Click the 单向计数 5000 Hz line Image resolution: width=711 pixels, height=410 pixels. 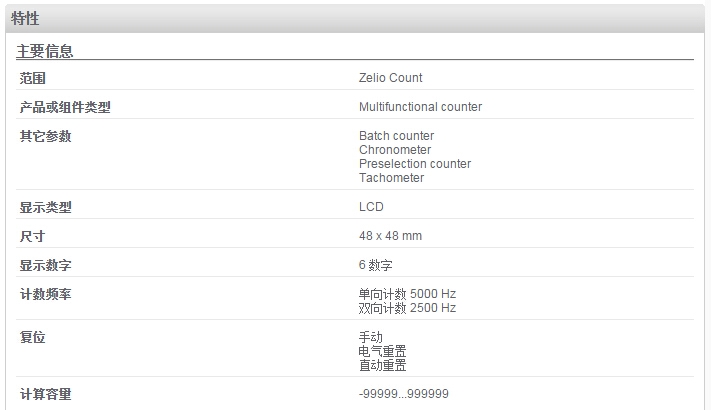(x=407, y=294)
